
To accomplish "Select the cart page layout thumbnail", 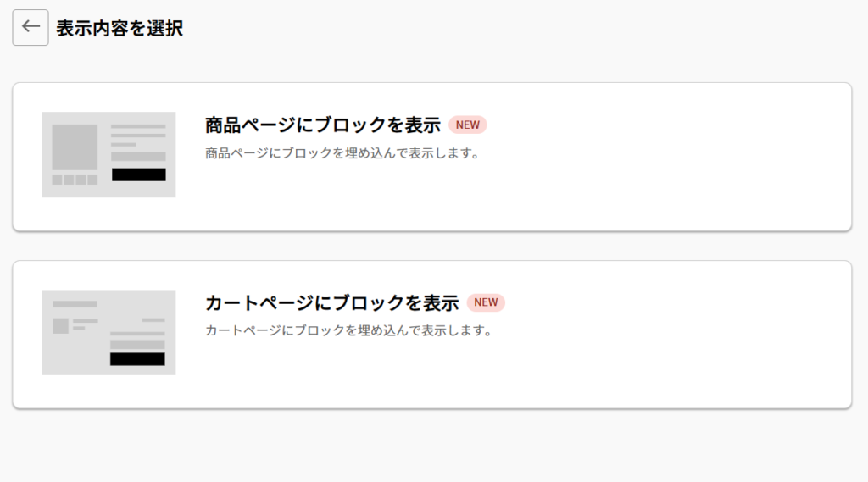I will (108, 332).
